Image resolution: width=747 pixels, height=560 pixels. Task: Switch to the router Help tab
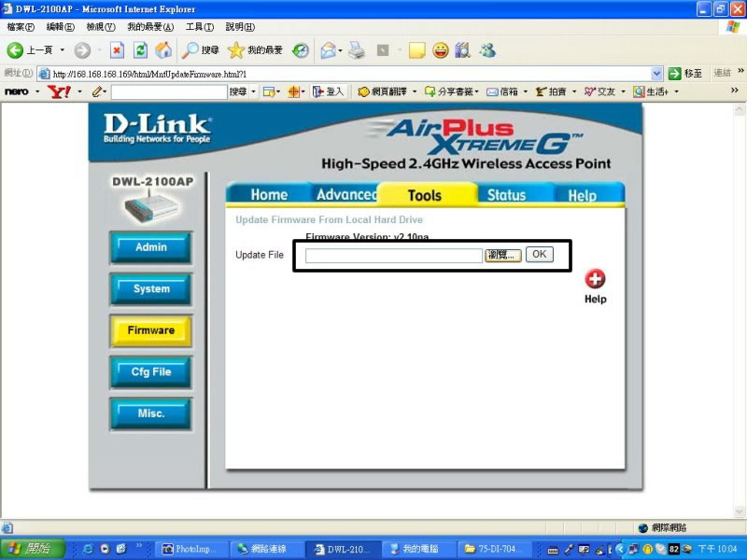582,195
